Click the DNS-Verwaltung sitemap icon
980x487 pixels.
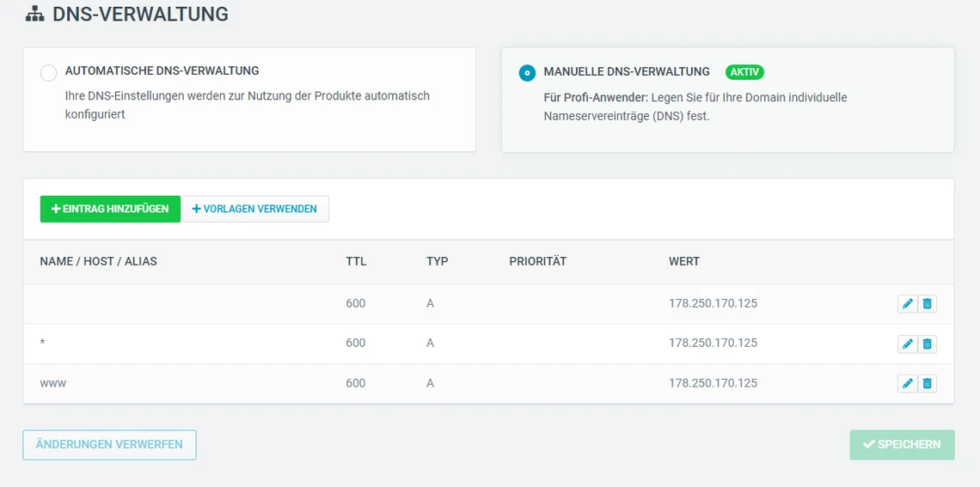[x=34, y=15]
